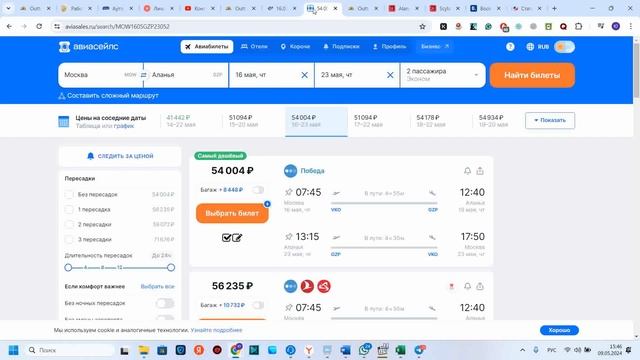
Task: Open the Узнайте подробнее cookie link
Action: (x=216, y=330)
